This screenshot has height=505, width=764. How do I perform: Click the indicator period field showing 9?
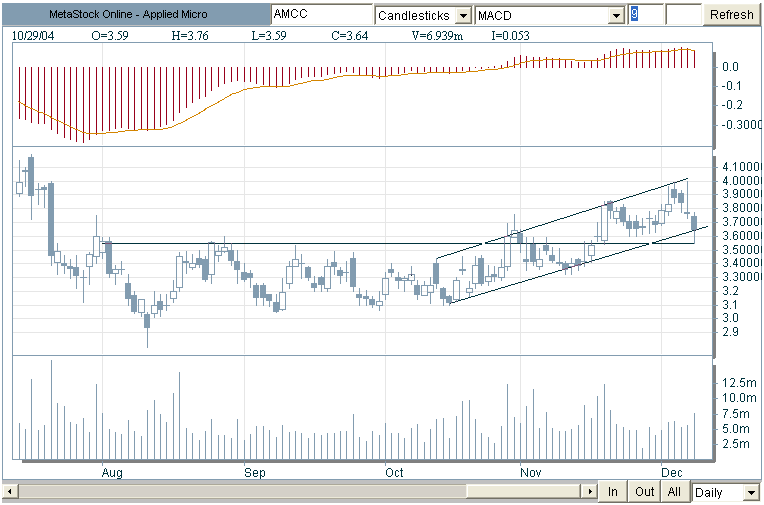(646, 15)
